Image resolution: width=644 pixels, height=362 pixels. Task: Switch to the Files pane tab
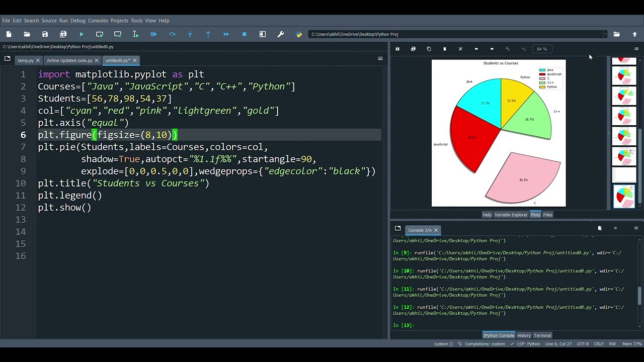coord(547,215)
